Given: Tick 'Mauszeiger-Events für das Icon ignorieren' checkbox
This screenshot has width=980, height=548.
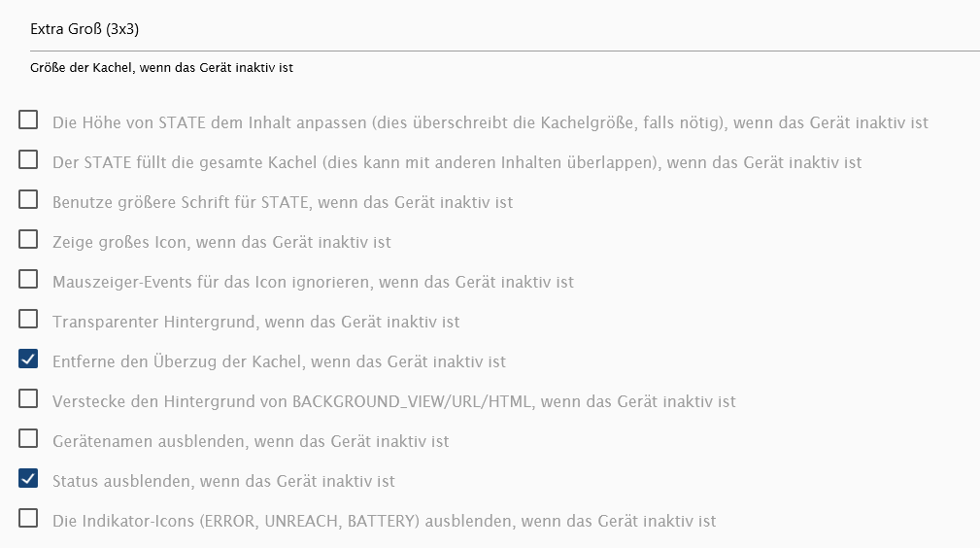Looking at the screenshot, I should (28, 279).
